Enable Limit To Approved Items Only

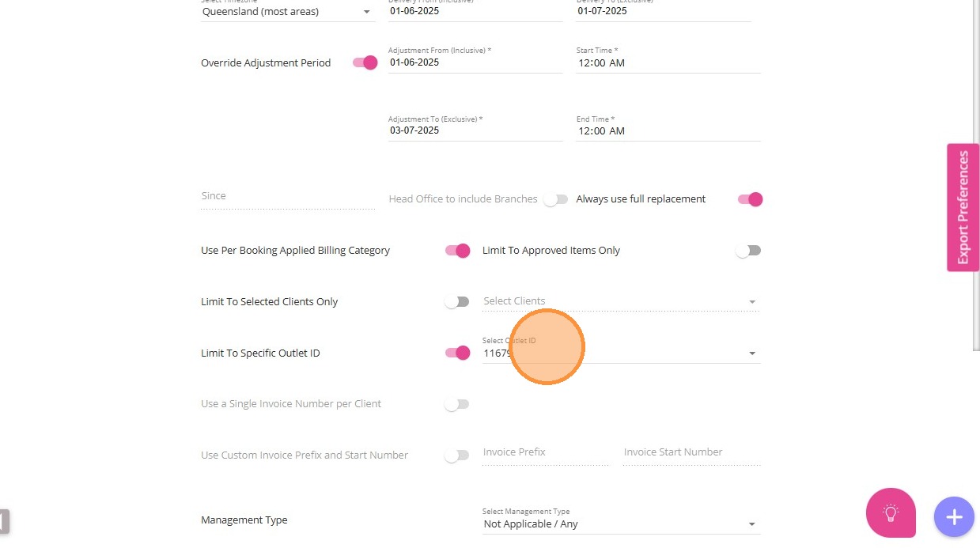click(x=747, y=251)
